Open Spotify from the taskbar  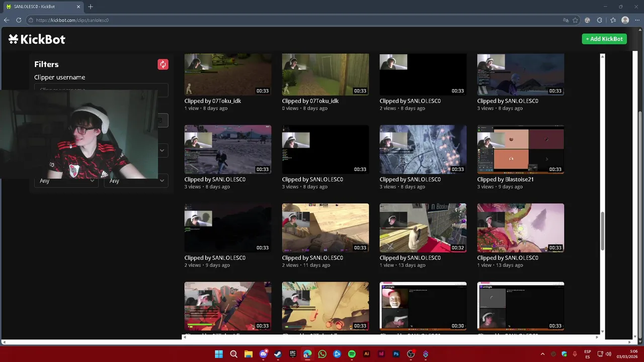pos(352,354)
